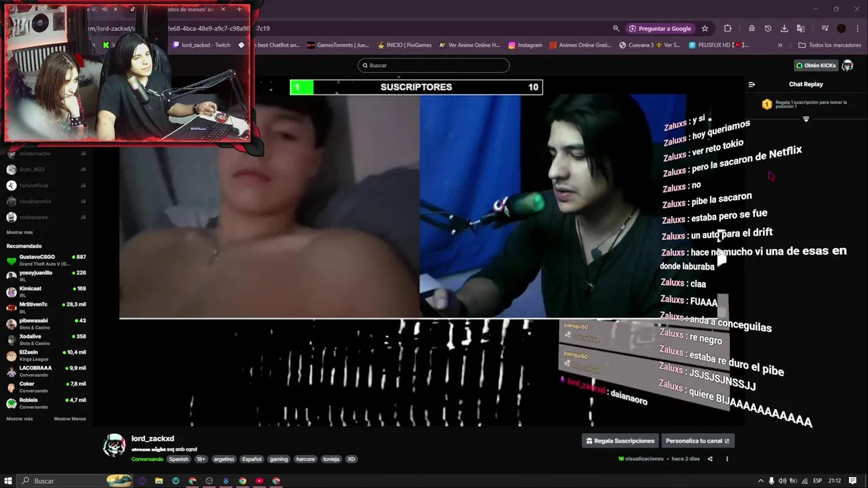Image resolution: width=868 pixels, height=488 pixels.
Task: Open the Windows Start menu
Action: 8,481
